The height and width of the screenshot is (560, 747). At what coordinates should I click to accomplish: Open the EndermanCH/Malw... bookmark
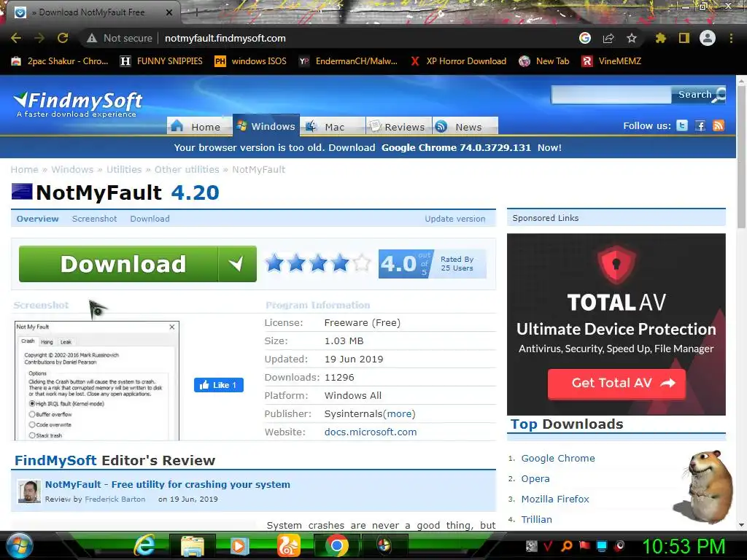(x=348, y=61)
